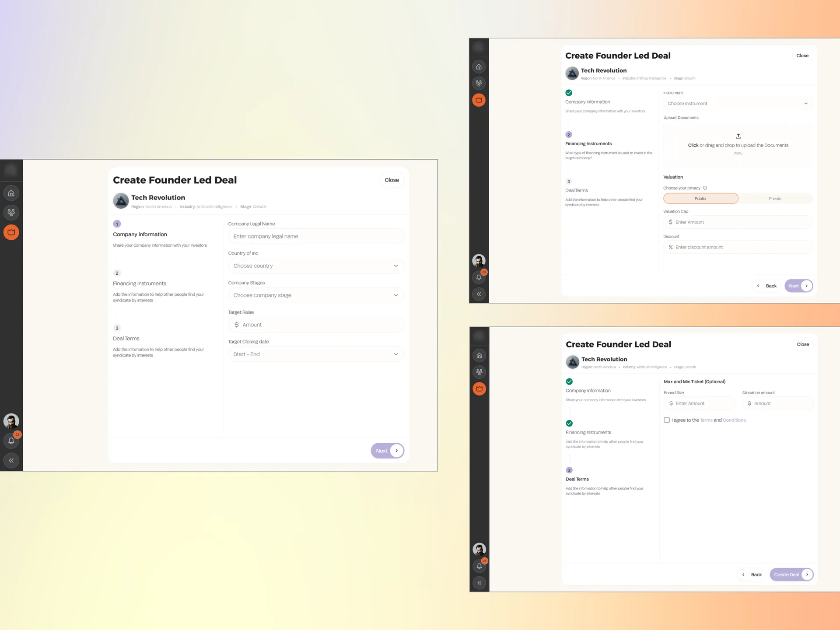Select step 1 Company information in left window
The height and width of the screenshot is (630, 840).
(x=160, y=235)
